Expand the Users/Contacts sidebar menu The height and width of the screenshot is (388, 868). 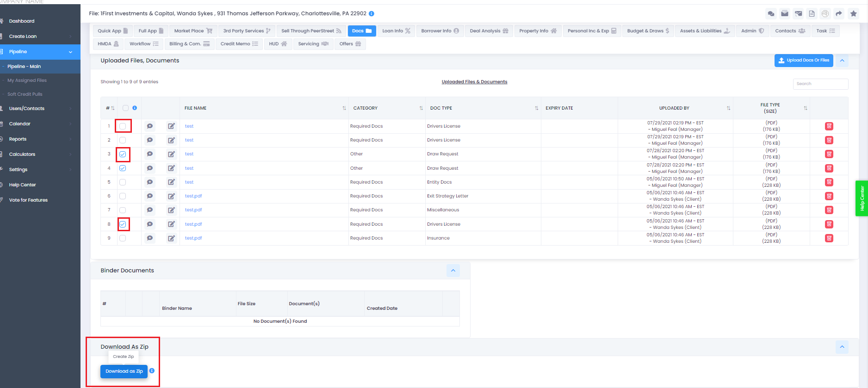coord(40,108)
